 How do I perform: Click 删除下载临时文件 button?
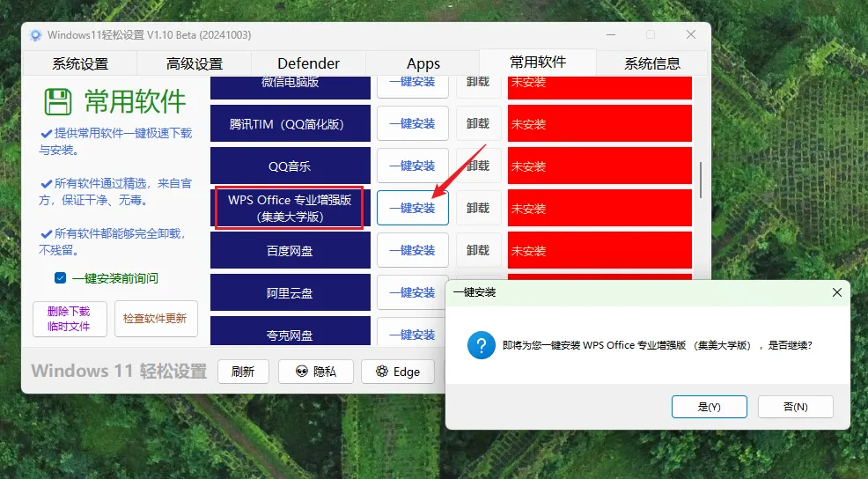pos(70,319)
